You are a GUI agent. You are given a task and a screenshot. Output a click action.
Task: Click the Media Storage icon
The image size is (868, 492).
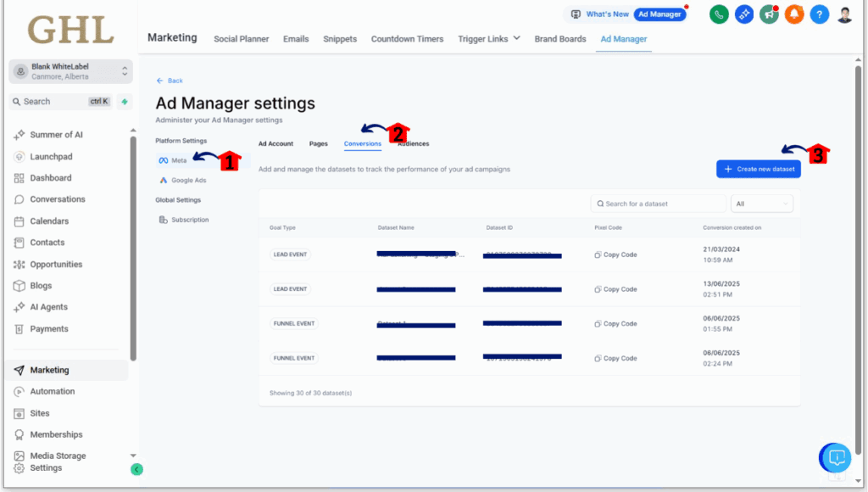pos(19,456)
